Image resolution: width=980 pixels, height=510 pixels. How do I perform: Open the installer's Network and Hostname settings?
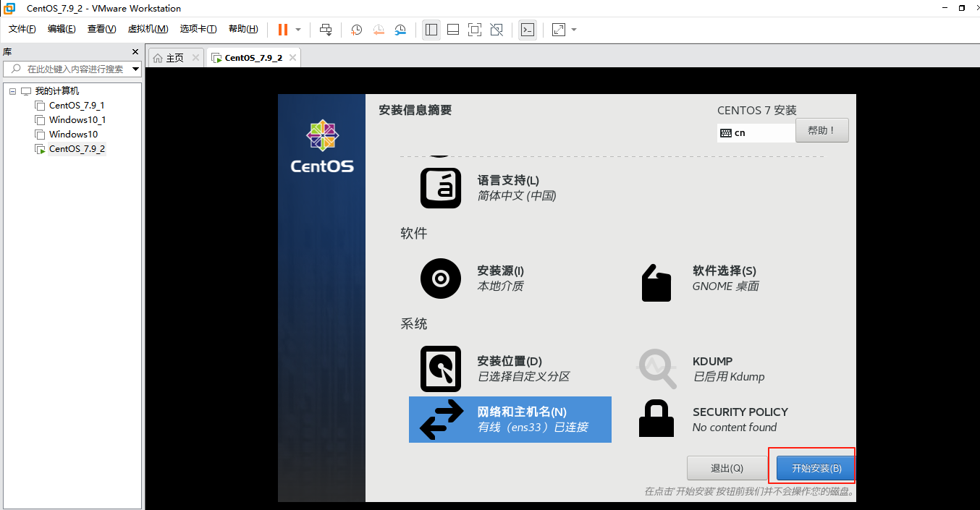coord(510,420)
